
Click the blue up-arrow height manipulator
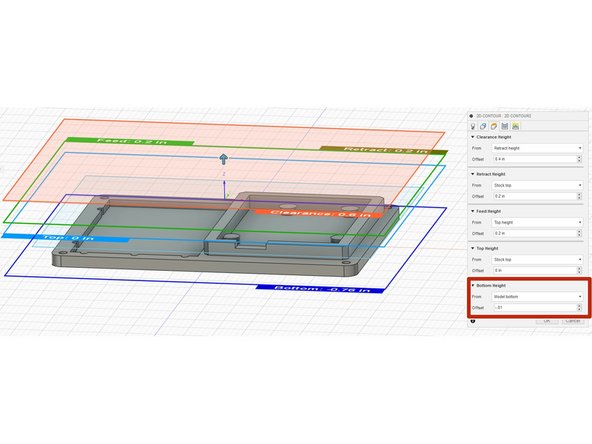pos(224,159)
